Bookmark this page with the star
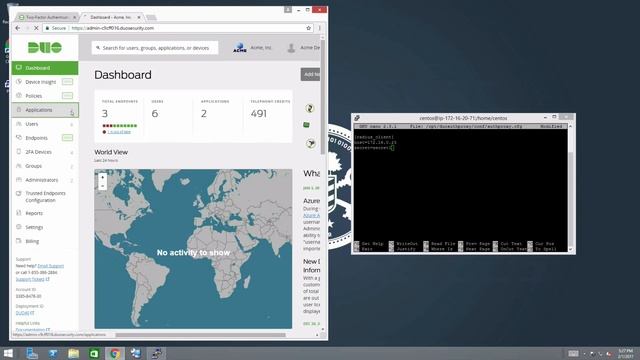 [x=309, y=28]
